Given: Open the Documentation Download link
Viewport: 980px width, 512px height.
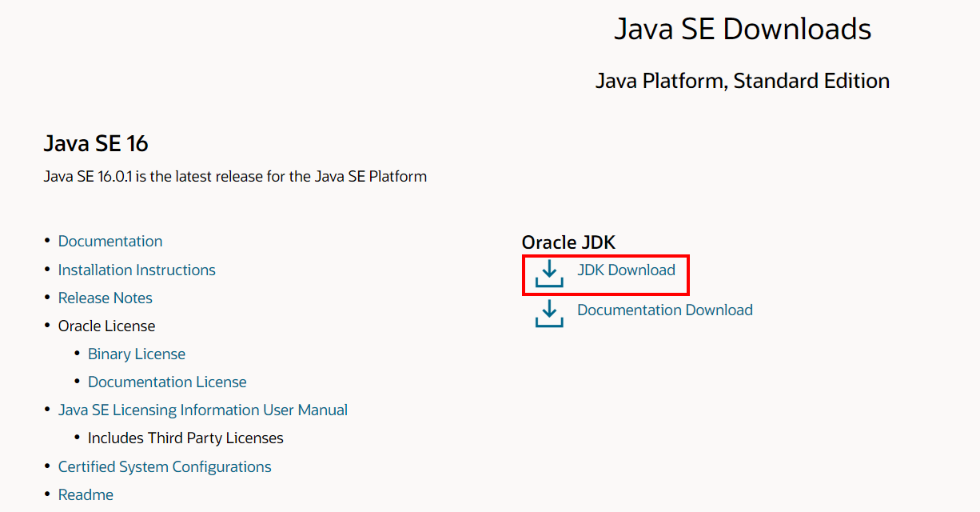Looking at the screenshot, I should (665, 310).
